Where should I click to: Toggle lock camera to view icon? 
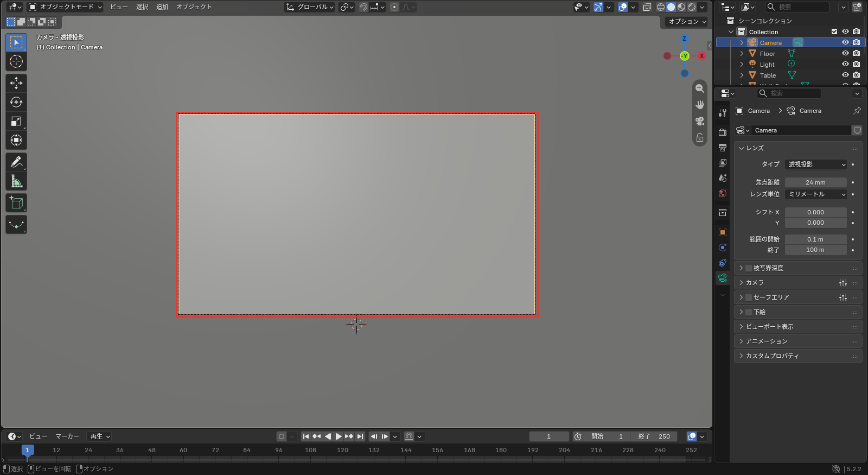point(700,137)
